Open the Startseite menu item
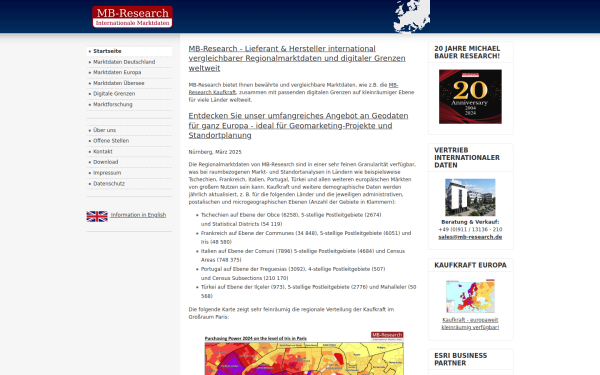The width and height of the screenshot is (600, 375). coord(107,51)
